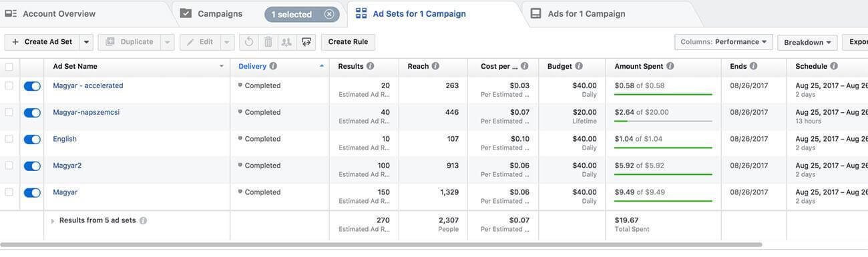Click info icon beside Amount Spent header
Screen dimensions: 868x257
point(670,66)
